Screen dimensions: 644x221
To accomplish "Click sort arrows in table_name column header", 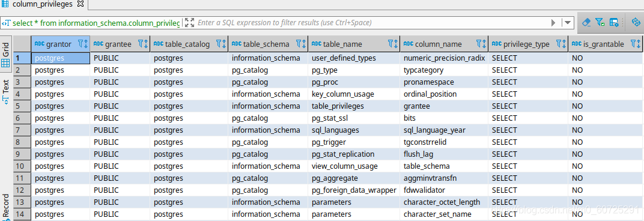I will pos(395,44).
